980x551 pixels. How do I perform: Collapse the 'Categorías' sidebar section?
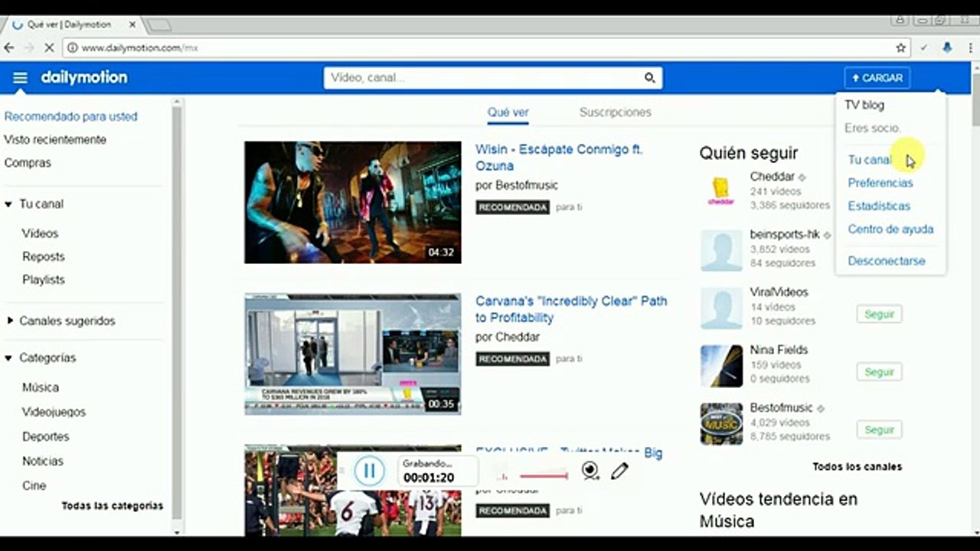pos(8,357)
